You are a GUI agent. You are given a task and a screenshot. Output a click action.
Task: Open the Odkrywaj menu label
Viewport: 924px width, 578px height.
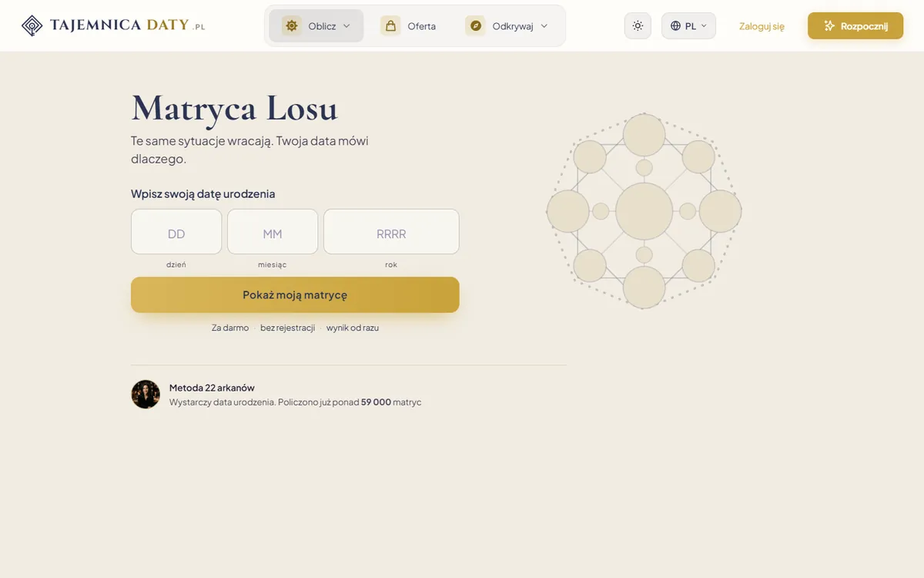(x=513, y=26)
